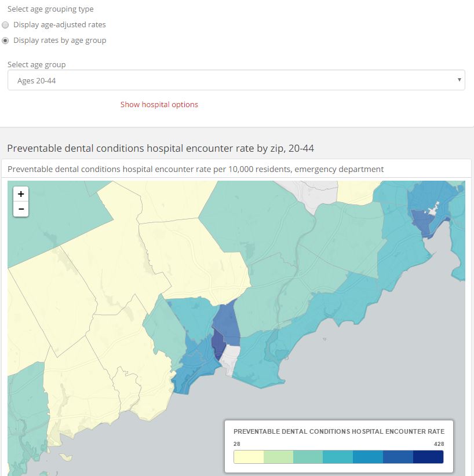Image resolution: width=474 pixels, height=476 pixels.
Task: Click Show hospital options link
Action: [159, 105]
